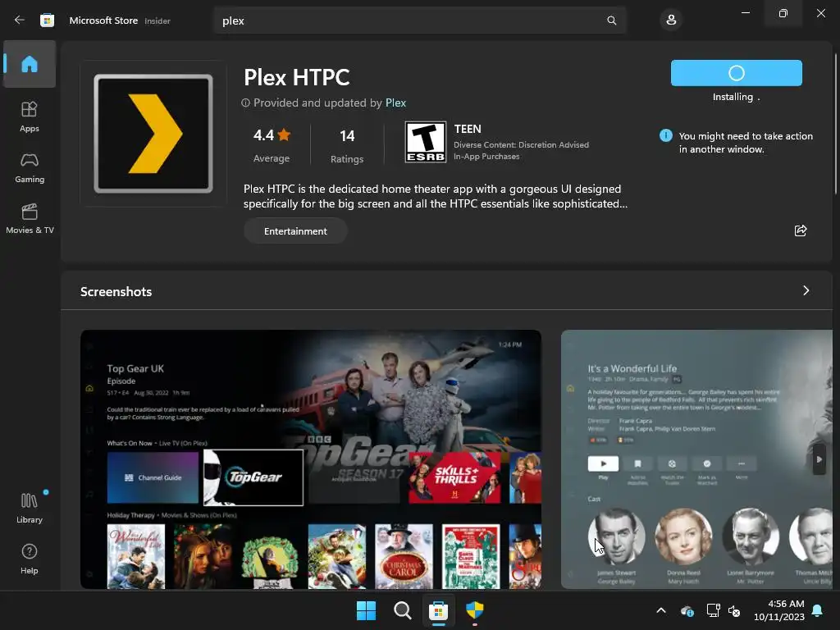Click the Entertainment category button
Viewport: 840px width, 630px height.
[295, 231]
